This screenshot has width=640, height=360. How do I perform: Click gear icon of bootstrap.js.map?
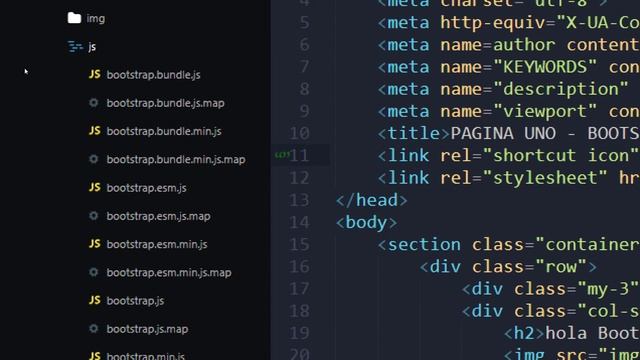[x=94, y=329]
